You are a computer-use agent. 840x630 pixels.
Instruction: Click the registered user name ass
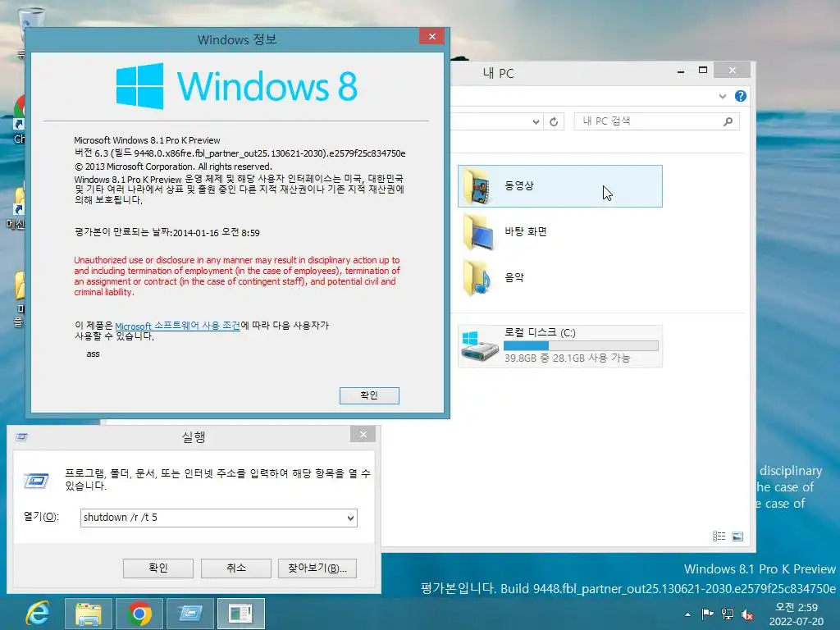click(94, 354)
